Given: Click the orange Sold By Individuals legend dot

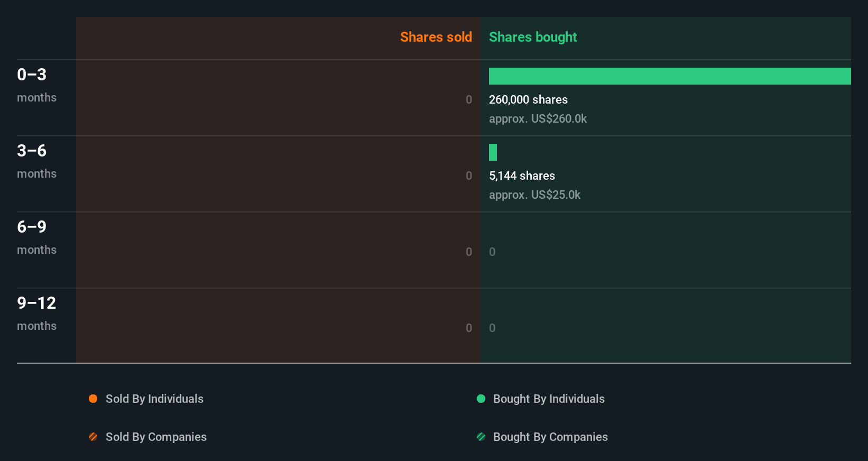Looking at the screenshot, I should click(93, 399).
